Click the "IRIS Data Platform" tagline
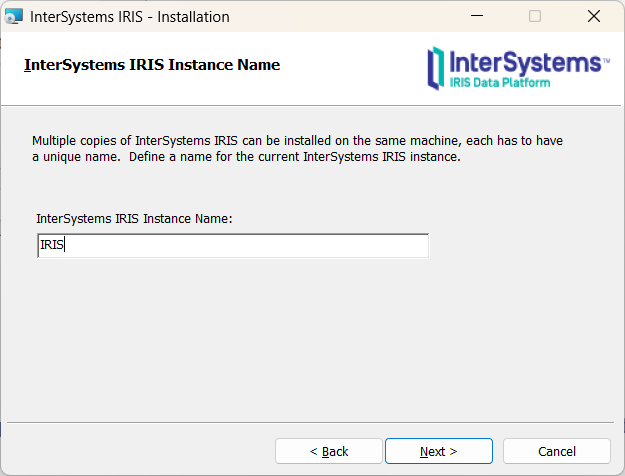This screenshot has width=625, height=476. tap(500, 82)
